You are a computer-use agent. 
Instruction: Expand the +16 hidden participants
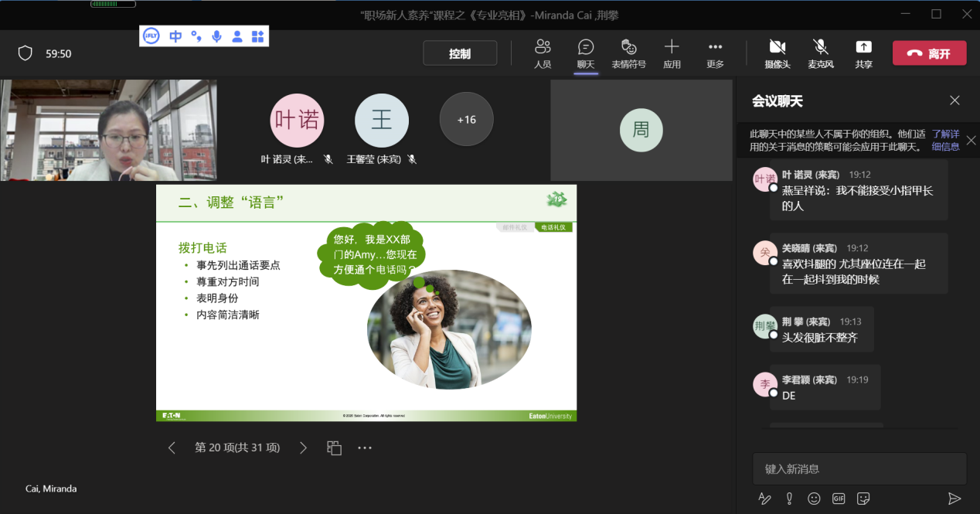click(466, 120)
